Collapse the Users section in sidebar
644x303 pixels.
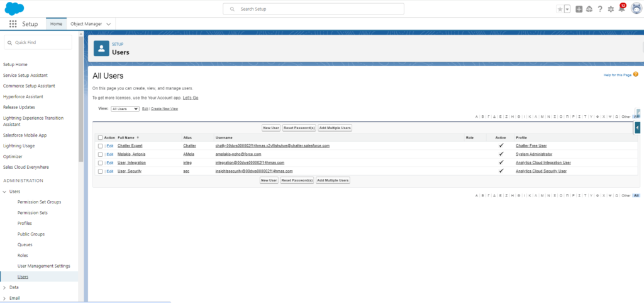pyautogui.click(x=4, y=192)
